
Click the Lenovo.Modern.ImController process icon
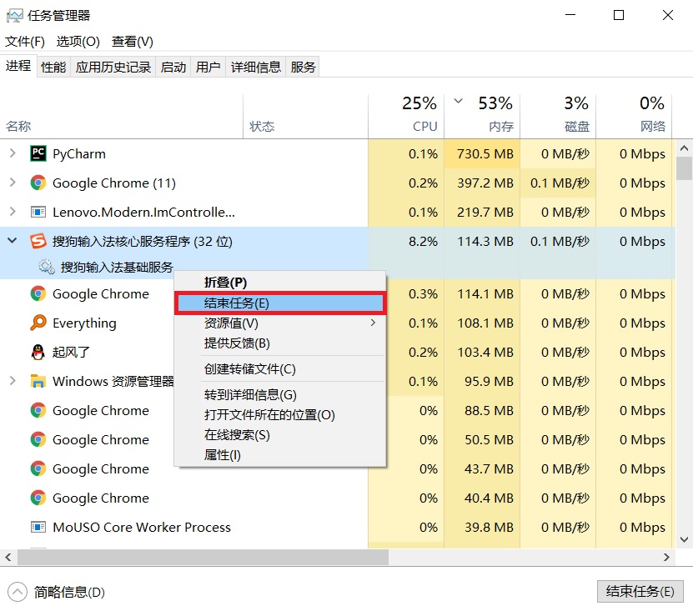(38, 212)
